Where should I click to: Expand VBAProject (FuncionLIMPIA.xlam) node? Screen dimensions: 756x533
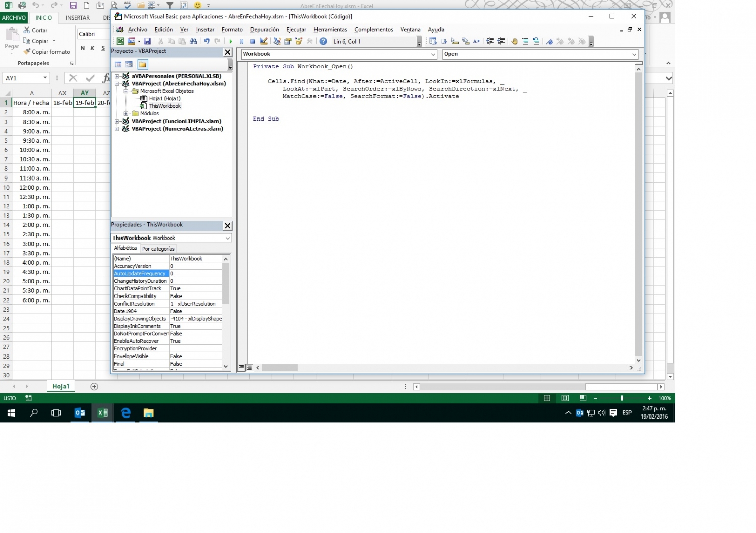point(117,121)
